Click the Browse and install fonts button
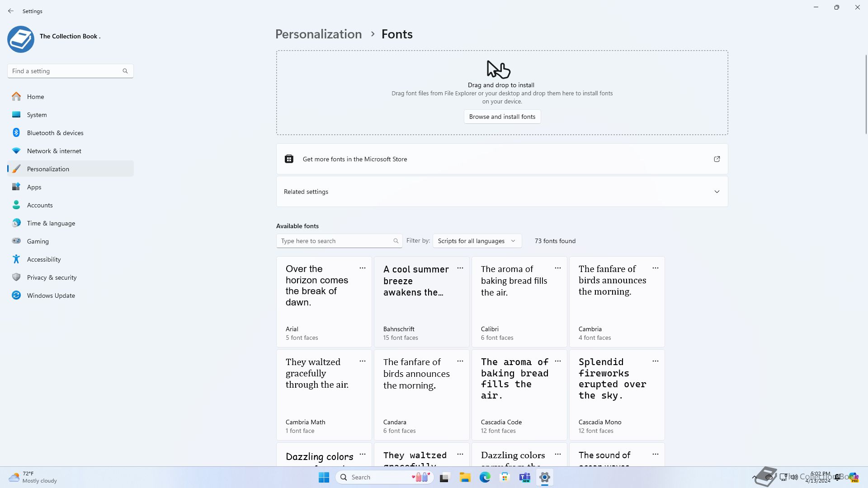Viewport: 868px width, 488px height. [x=502, y=117]
